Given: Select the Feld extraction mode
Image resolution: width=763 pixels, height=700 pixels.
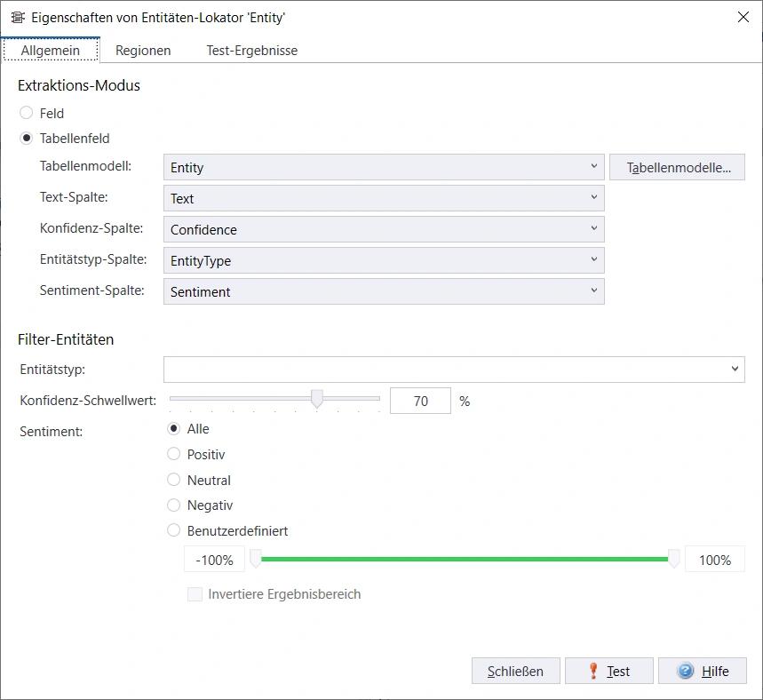Looking at the screenshot, I should coord(27,113).
